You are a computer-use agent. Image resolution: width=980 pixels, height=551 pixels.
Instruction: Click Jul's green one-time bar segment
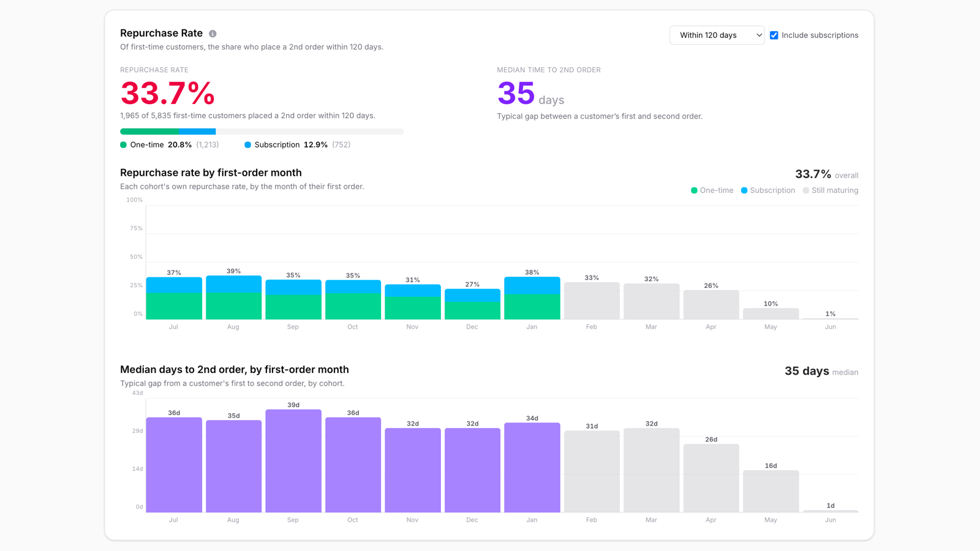tap(174, 306)
